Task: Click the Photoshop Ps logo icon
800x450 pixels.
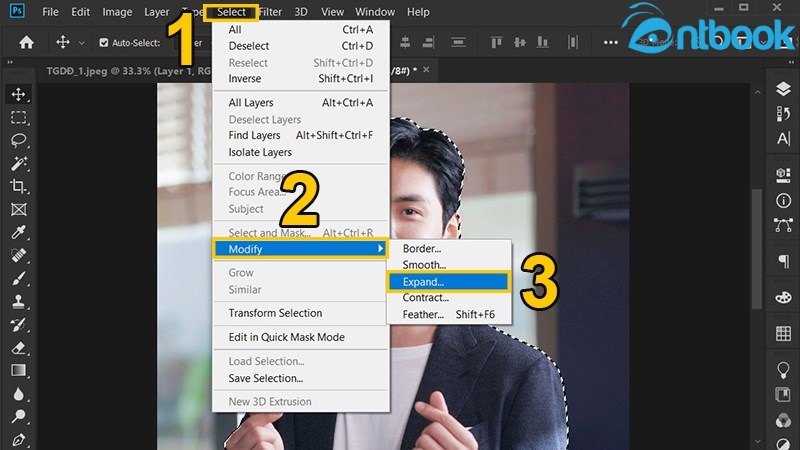Action: (x=17, y=11)
